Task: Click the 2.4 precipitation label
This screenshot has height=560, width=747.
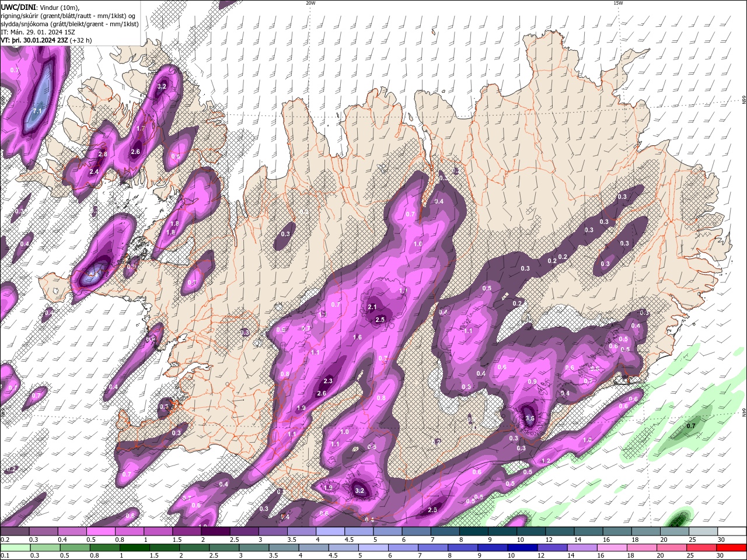Action: tap(94, 171)
